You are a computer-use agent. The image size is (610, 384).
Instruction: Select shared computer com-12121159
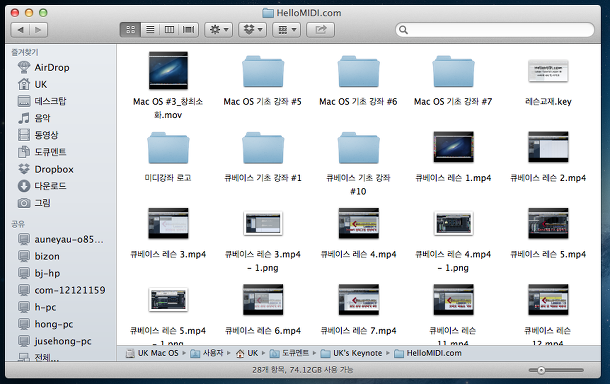click(61, 290)
